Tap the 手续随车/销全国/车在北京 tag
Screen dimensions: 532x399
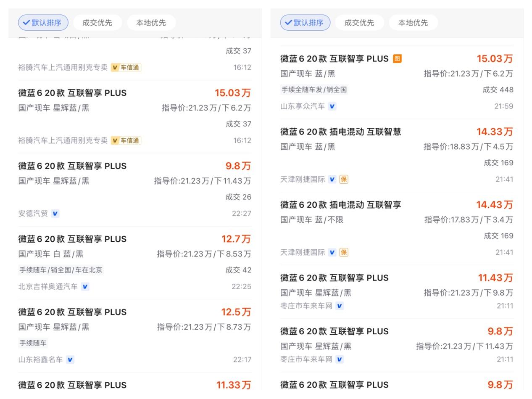(61, 270)
